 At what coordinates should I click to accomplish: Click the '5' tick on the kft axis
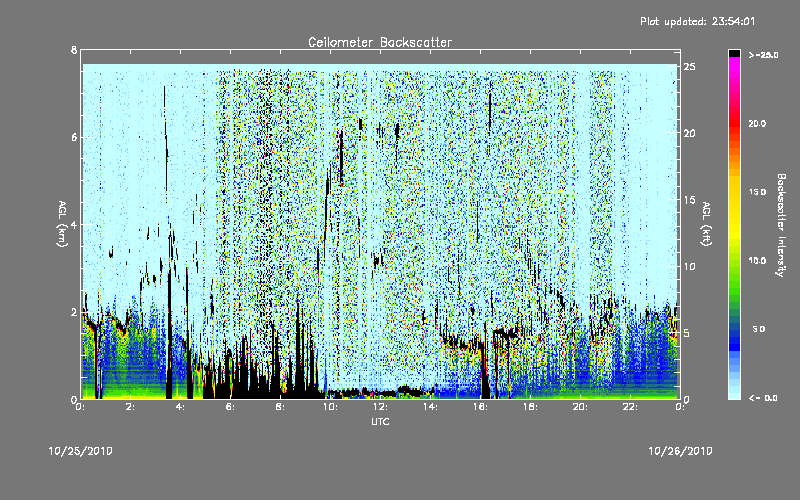[687, 333]
